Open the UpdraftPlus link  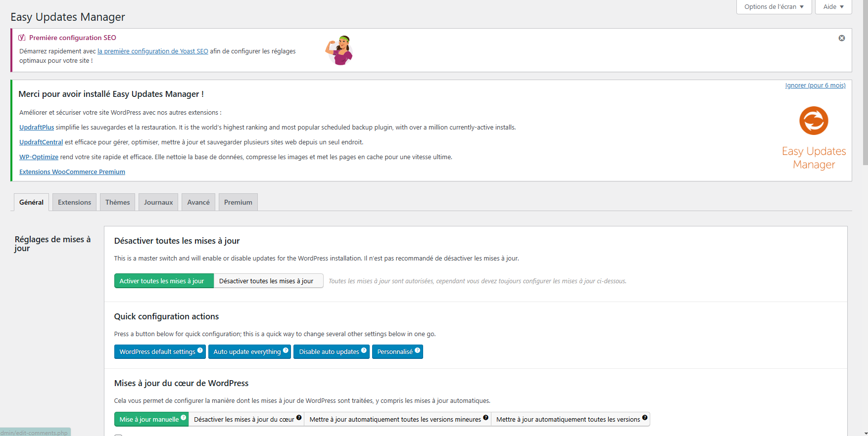point(37,127)
